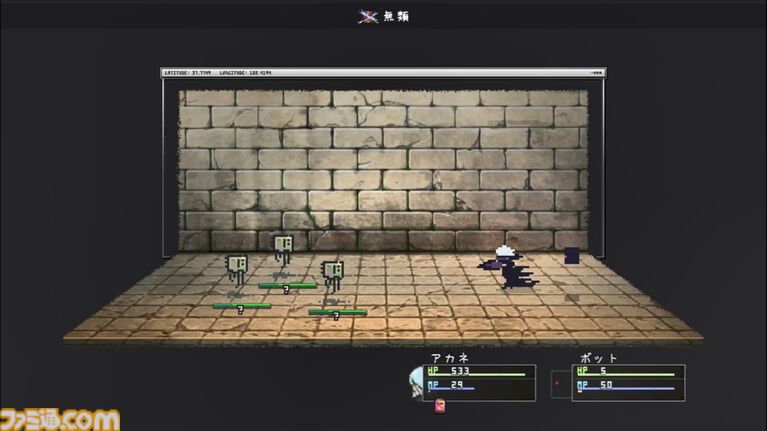Image resolution: width=767 pixels, height=431 pixels.
Task: Click the ボット MP 50 bar
Action: tap(626, 386)
